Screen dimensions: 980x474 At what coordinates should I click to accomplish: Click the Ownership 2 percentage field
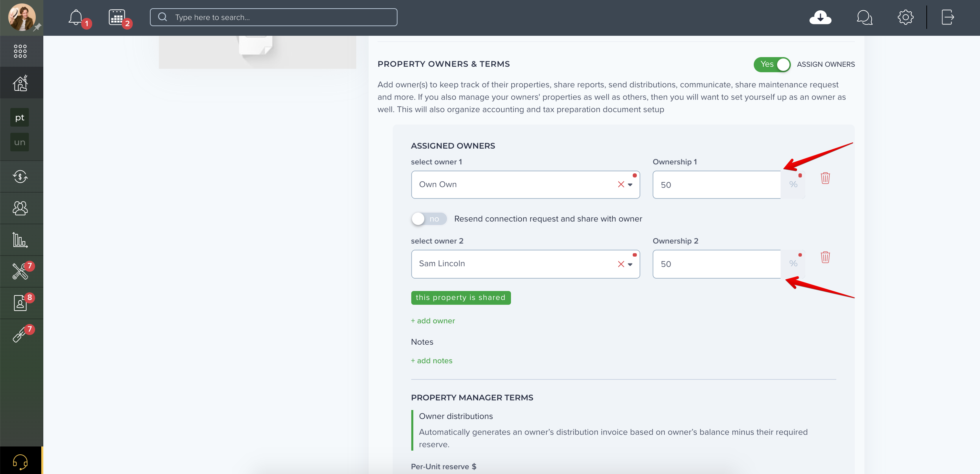[x=716, y=264]
